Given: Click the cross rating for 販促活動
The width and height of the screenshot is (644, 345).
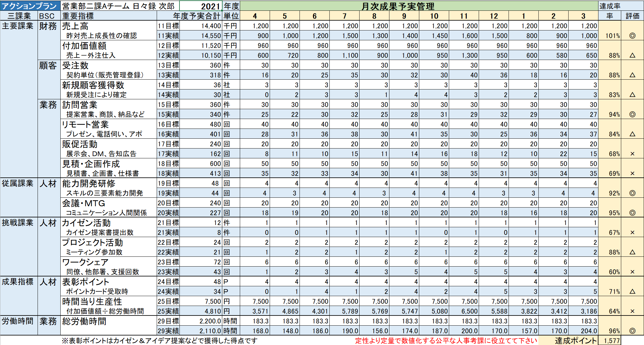Looking at the screenshot, I should coord(632,154).
